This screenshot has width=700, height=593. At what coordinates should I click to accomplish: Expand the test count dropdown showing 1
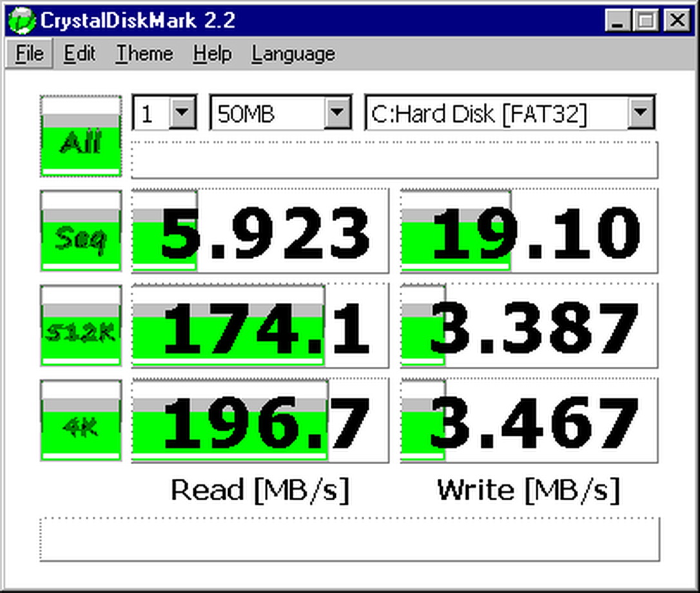tap(182, 112)
